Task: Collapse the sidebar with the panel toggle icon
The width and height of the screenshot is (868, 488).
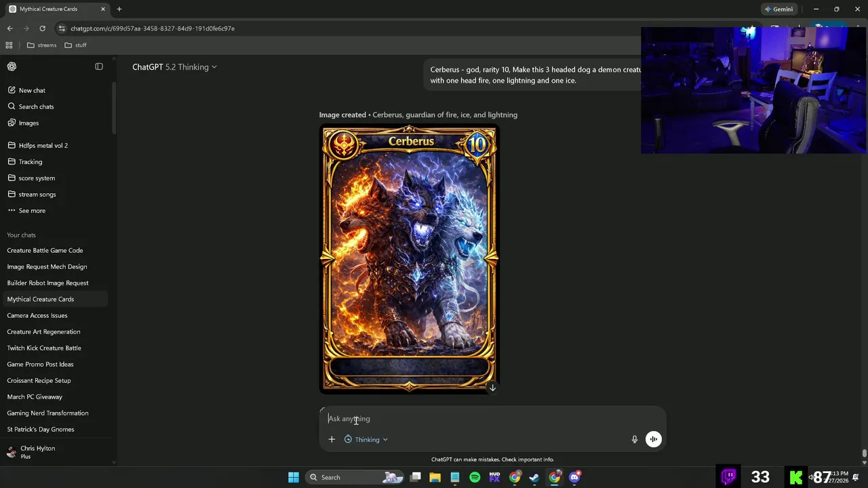Action: (99, 66)
